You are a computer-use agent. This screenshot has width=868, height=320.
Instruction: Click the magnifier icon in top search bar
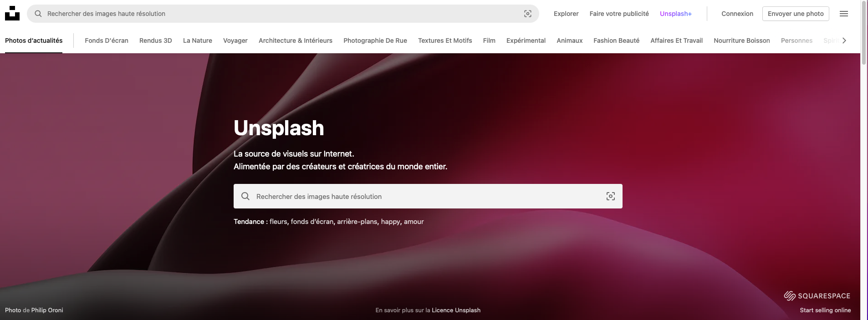tap(38, 14)
